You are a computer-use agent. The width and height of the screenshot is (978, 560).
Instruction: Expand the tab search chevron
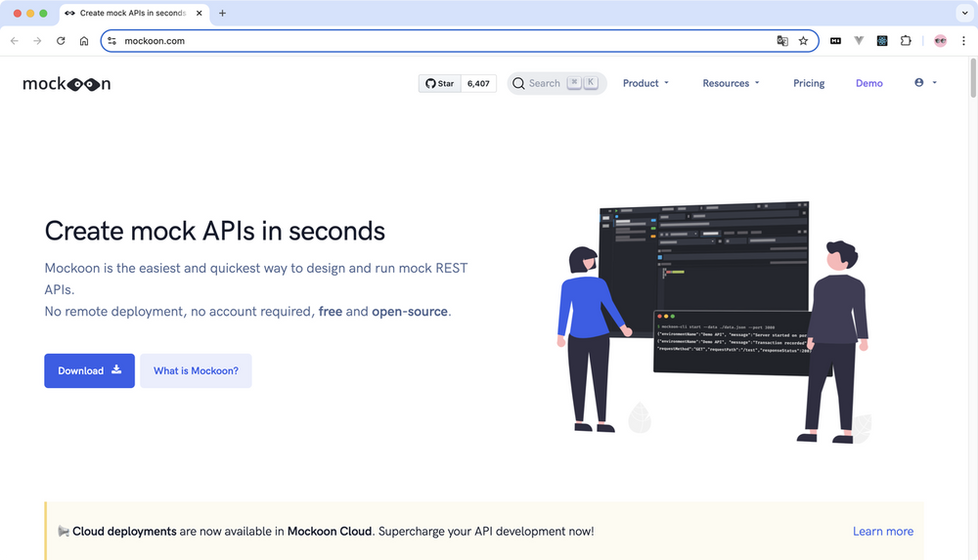pos(962,14)
